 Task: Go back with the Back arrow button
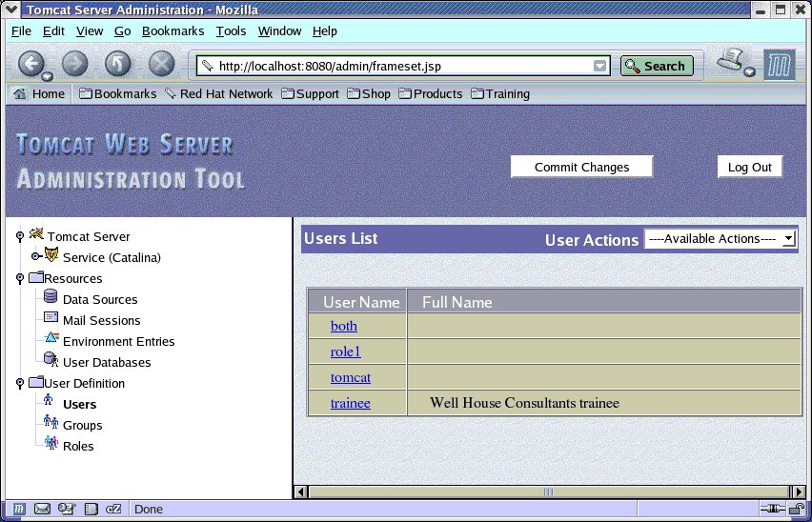coord(31,64)
